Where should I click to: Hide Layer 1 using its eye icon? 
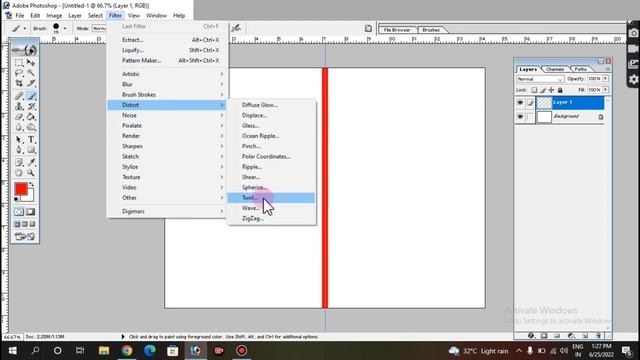520,103
